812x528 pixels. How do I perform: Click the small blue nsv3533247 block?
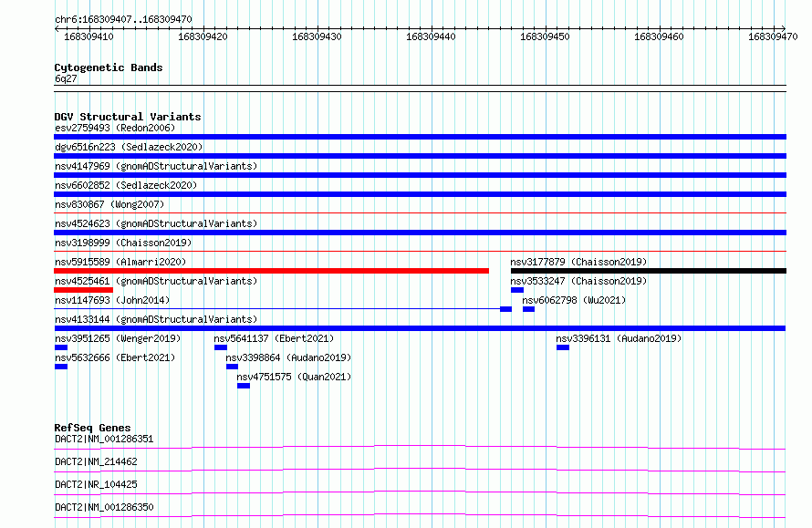516,290
